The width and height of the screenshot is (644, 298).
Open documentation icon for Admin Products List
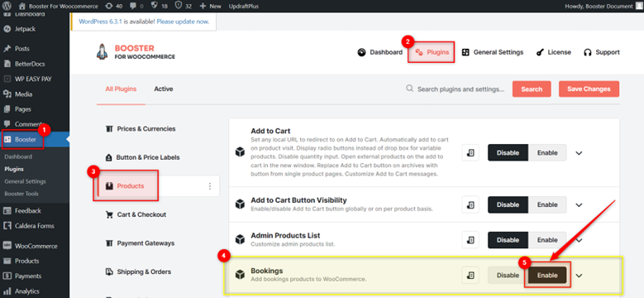[x=470, y=239]
